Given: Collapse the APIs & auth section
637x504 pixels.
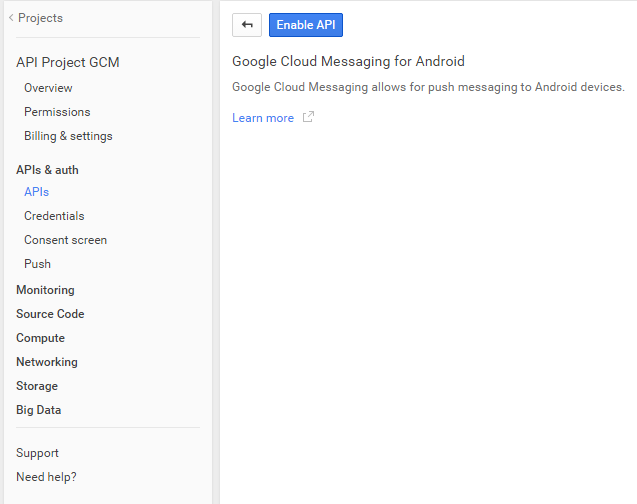Looking at the screenshot, I should click(47, 170).
